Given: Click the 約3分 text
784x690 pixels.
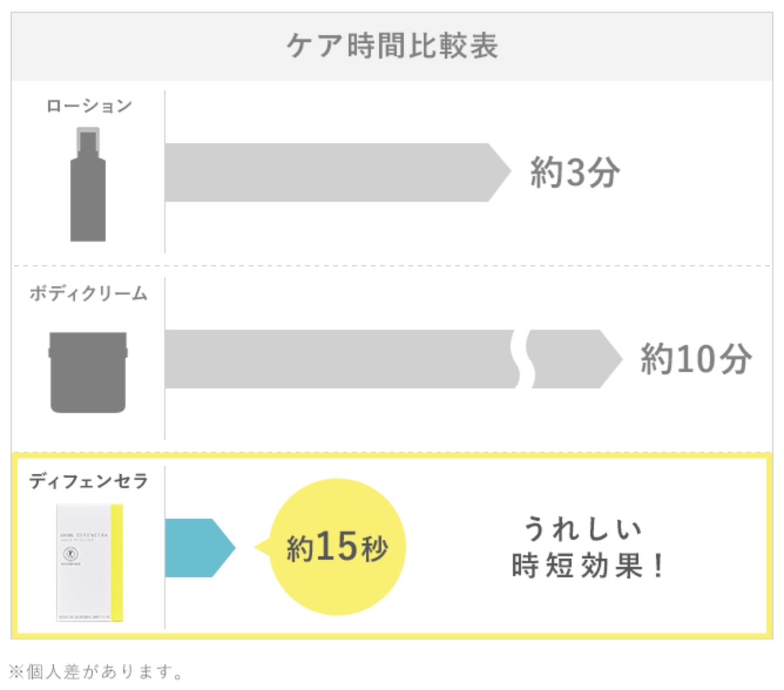Looking at the screenshot, I should point(575,172).
